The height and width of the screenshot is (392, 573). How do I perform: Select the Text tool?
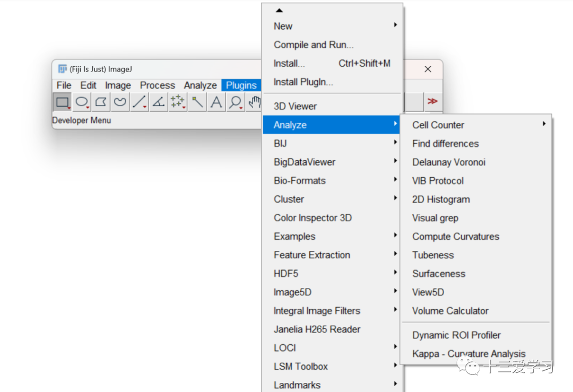coord(216,102)
